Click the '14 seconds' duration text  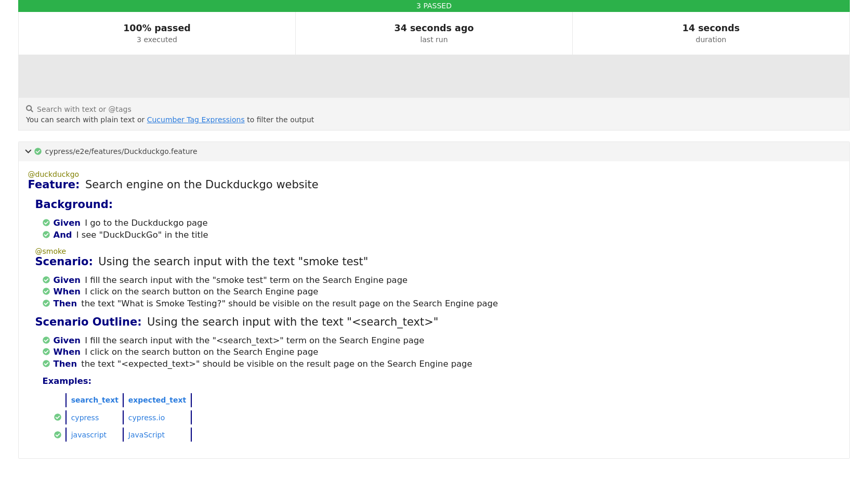pos(711,28)
